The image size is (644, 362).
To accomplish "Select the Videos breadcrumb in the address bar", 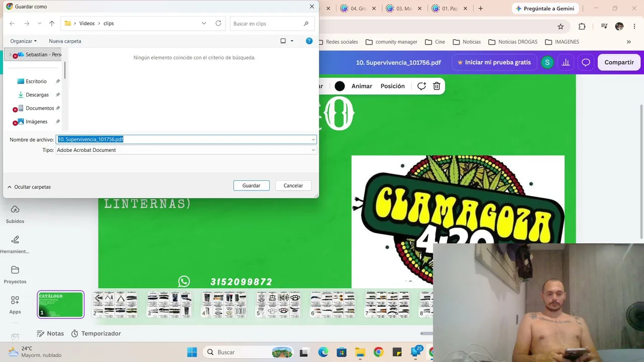I will tap(87, 24).
